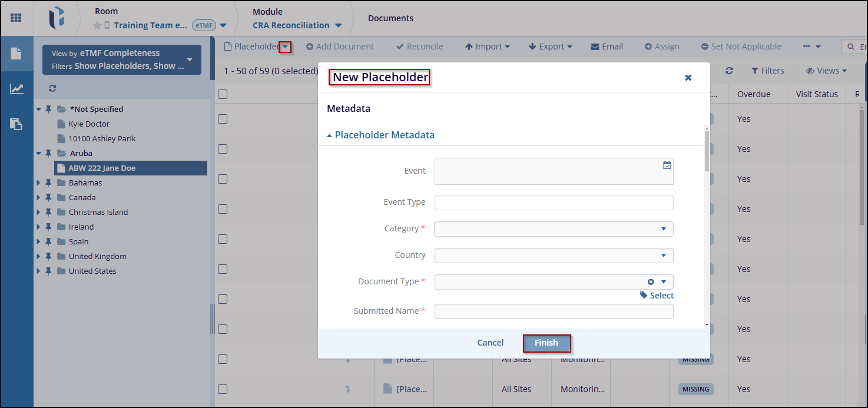Open the app launcher grid icon
Screen dimensions: 868x408
[x=16, y=18]
